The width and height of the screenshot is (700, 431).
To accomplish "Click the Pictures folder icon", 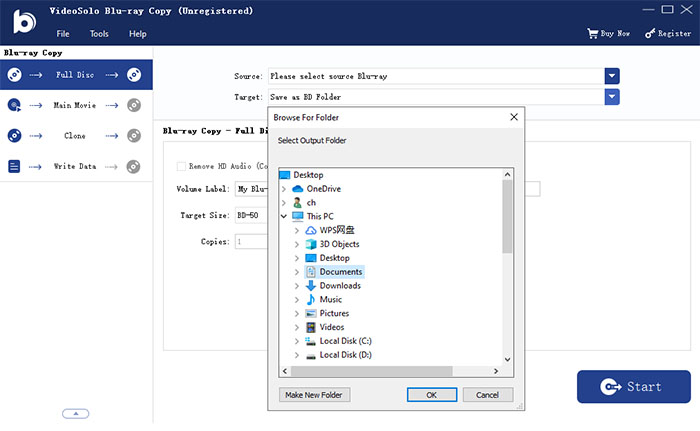I will pyautogui.click(x=311, y=314).
